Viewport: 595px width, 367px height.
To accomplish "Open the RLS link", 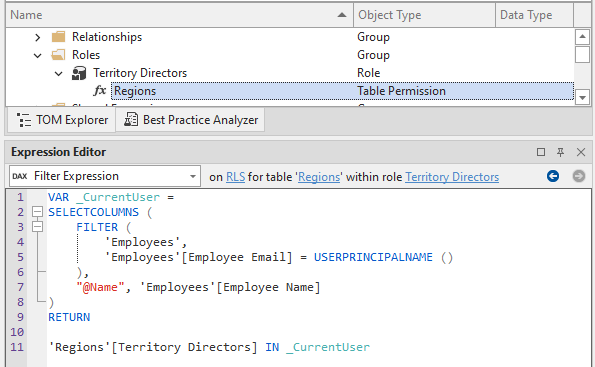I will [x=235, y=177].
